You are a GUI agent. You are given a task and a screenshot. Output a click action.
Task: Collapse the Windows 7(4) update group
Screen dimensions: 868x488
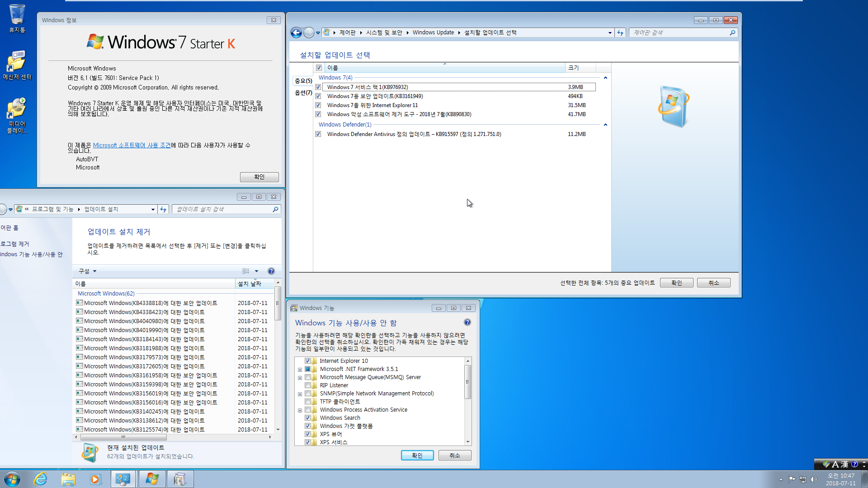click(605, 78)
